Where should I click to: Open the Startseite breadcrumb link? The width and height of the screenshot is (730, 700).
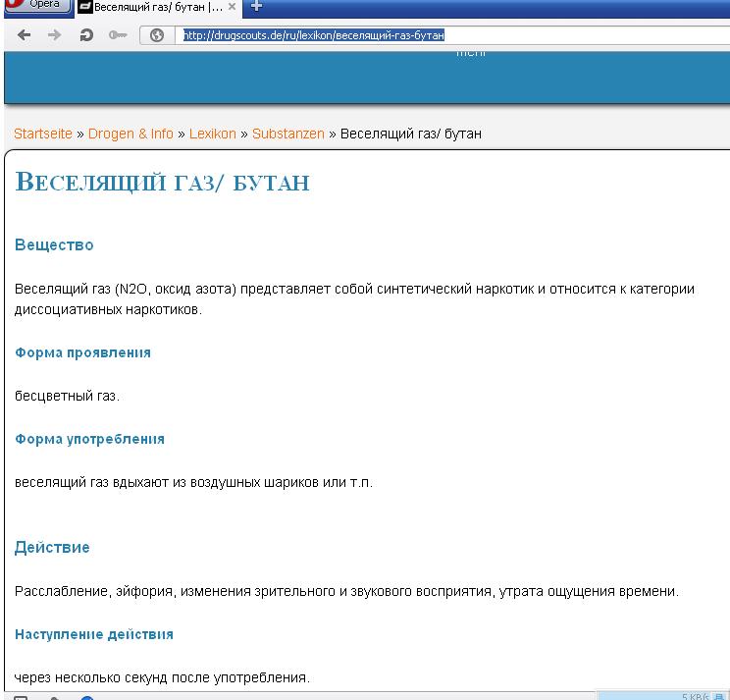tap(42, 134)
